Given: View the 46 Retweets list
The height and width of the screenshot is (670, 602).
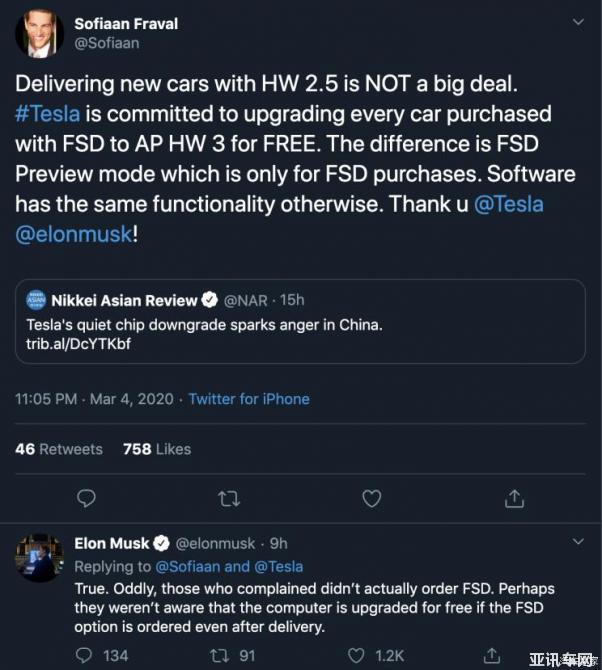Looking at the screenshot, I should click(x=59, y=449).
